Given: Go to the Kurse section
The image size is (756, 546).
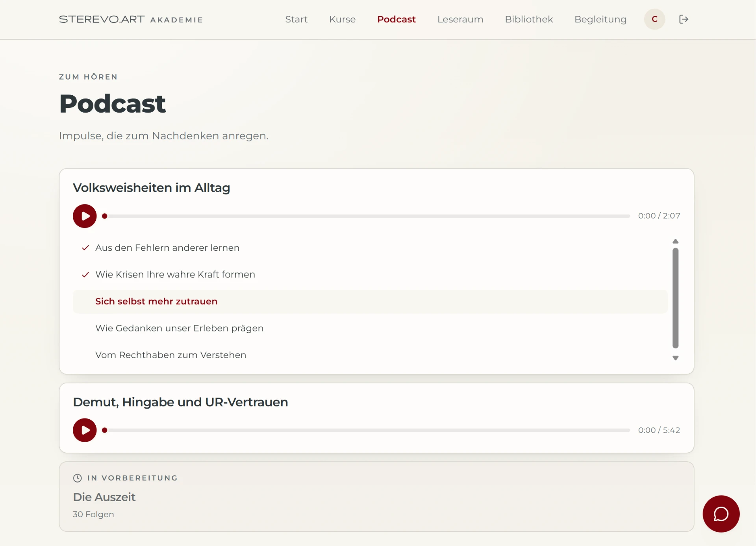Looking at the screenshot, I should pos(342,19).
